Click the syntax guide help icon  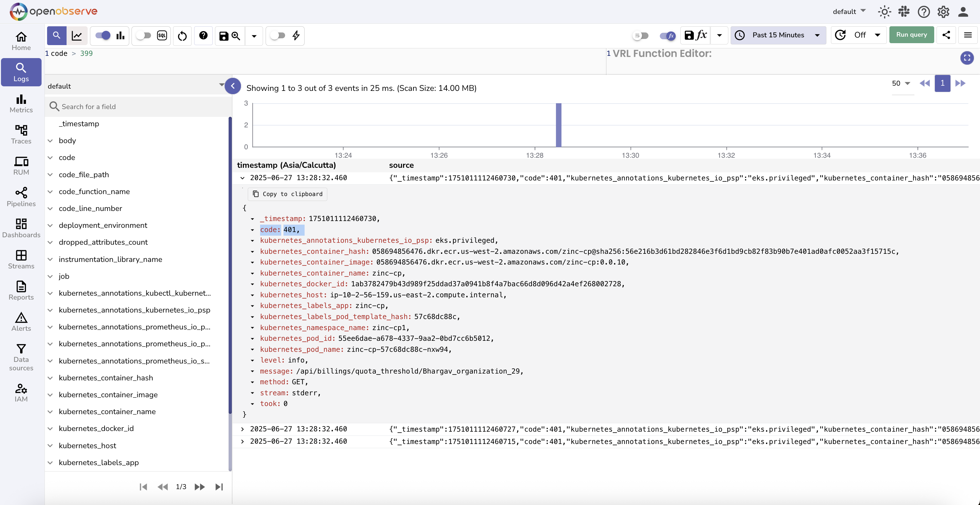pos(203,36)
